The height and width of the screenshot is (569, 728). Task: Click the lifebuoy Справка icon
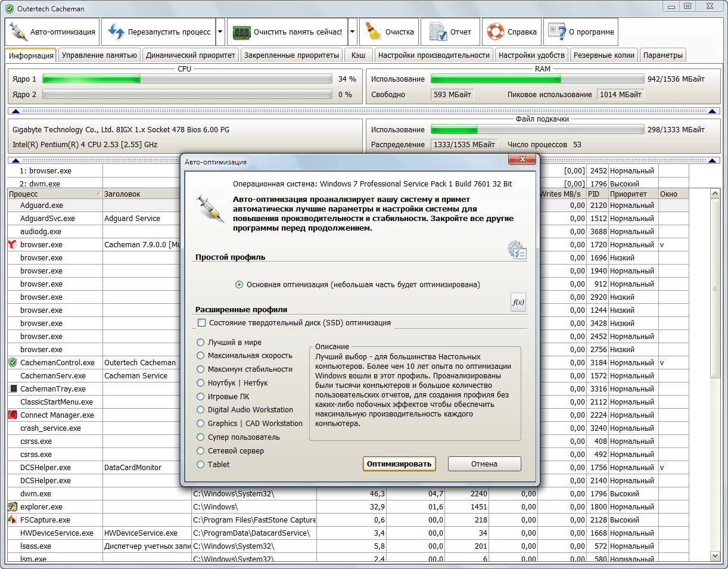[x=495, y=32]
